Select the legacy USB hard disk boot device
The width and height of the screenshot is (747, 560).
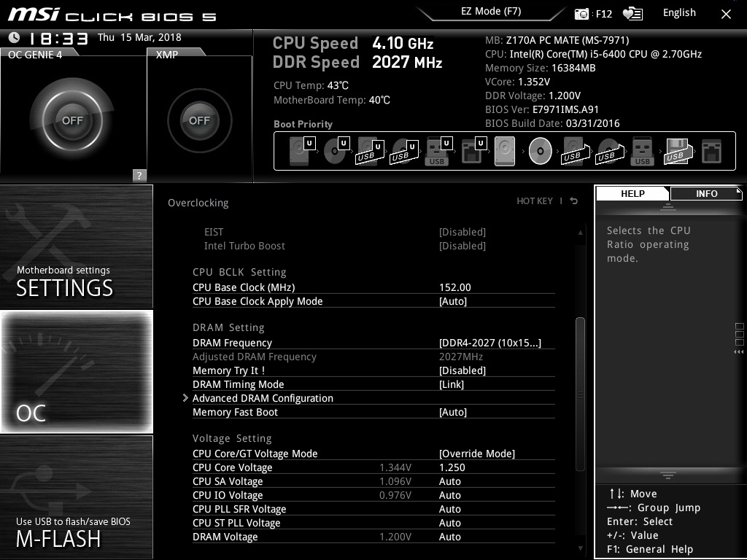pos(575,152)
